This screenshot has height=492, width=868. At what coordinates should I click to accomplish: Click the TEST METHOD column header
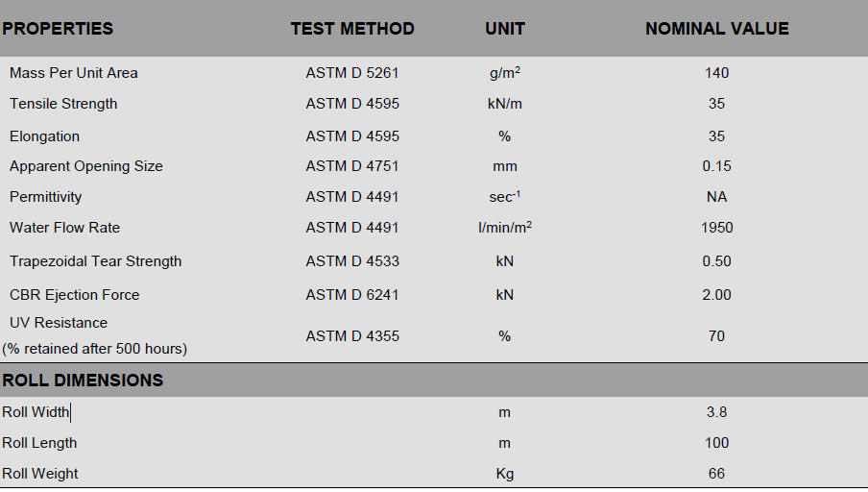(352, 29)
